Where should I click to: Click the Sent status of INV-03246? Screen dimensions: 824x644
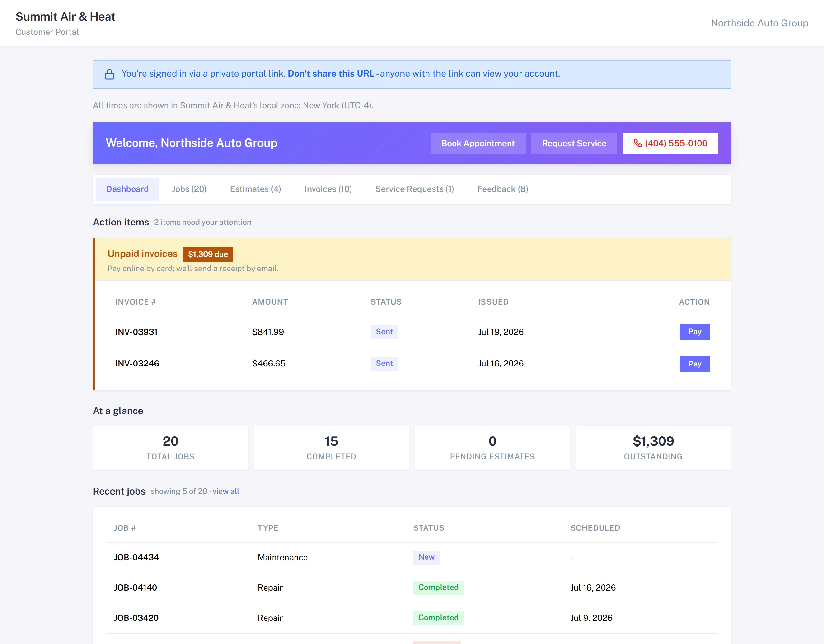[384, 364]
